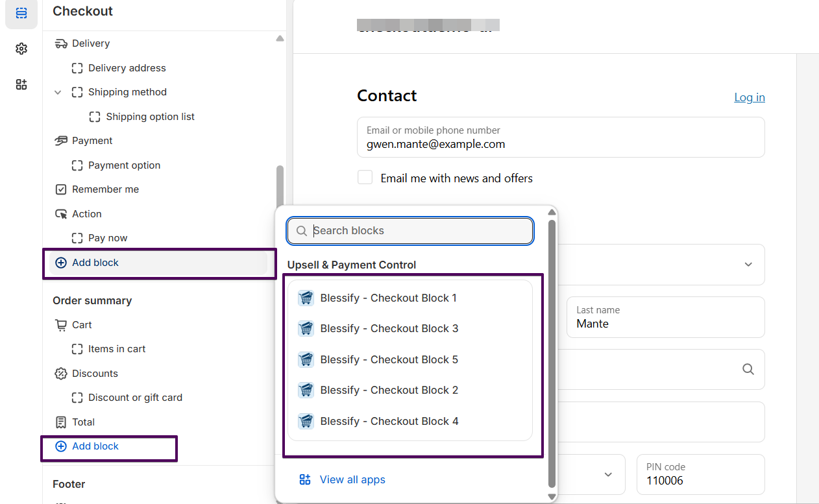The width and height of the screenshot is (819, 504).
Task: Click the search magnifier in address field
Action: [748, 369]
